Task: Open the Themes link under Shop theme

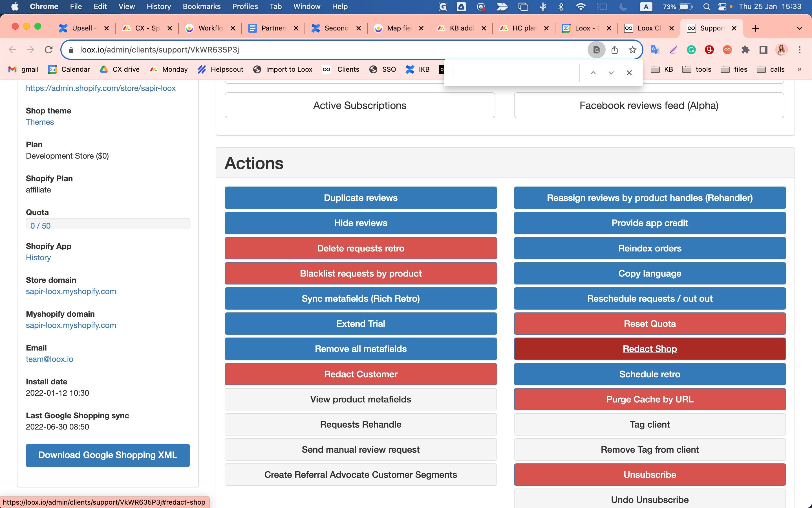Action: 39,122
